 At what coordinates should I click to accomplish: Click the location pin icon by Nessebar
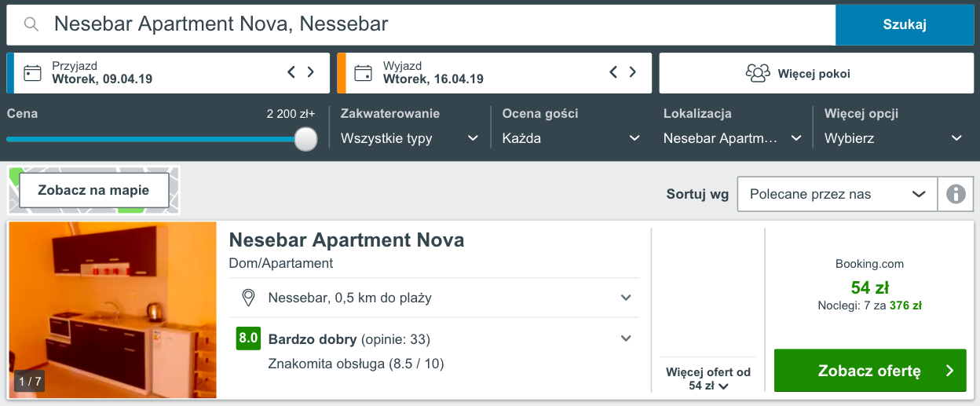tap(249, 298)
